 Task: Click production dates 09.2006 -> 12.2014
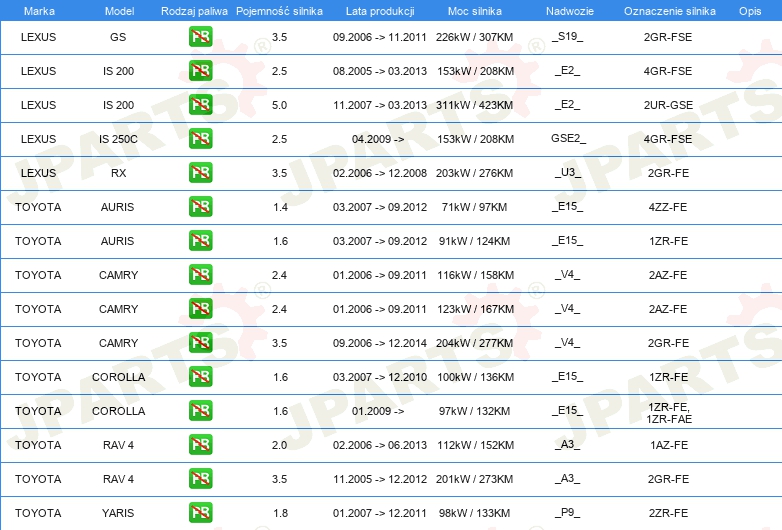(x=380, y=343)
